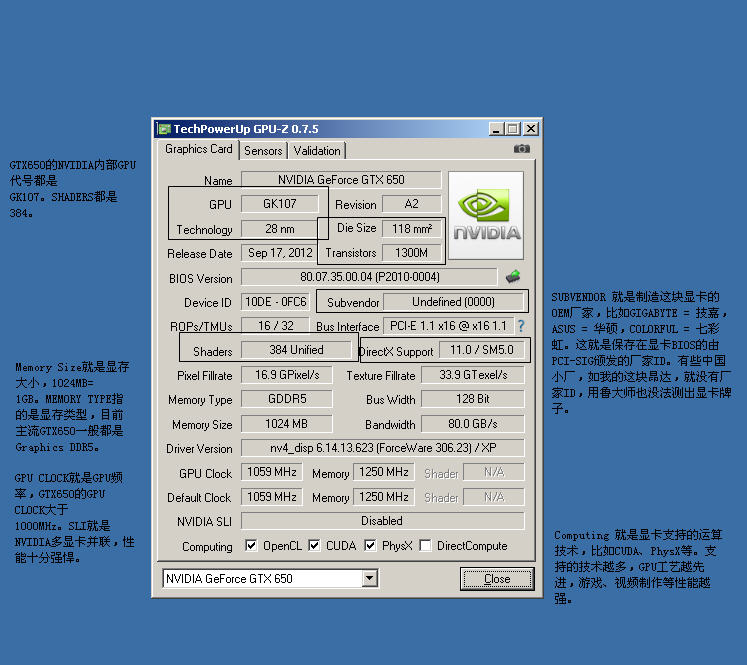The height and width of the screenshot is (665, 747).
Task: Toggle the DirectCompute checkbox
Action: 425,545
